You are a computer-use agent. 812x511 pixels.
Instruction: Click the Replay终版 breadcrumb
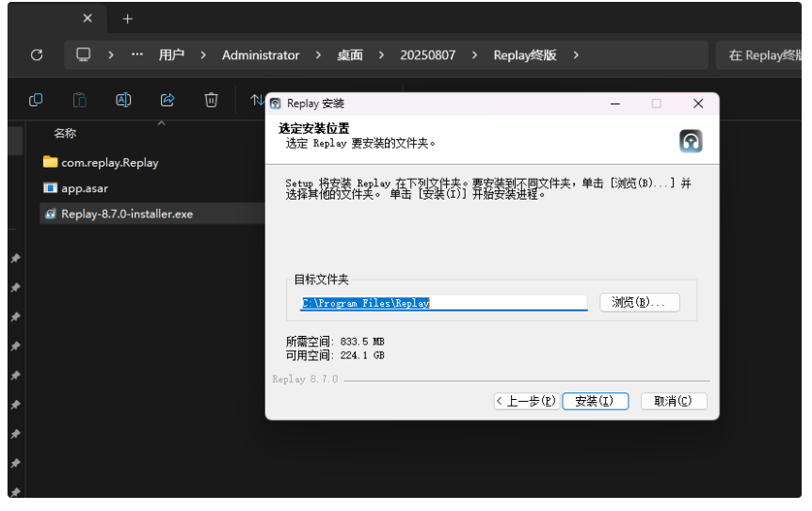(525, 55)
